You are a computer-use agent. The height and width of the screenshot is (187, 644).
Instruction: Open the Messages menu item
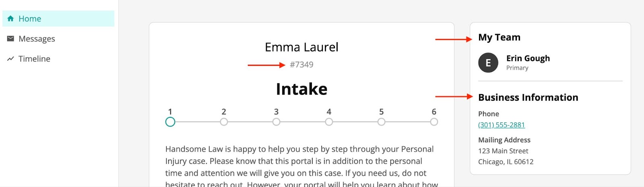[x=58, y=39]
